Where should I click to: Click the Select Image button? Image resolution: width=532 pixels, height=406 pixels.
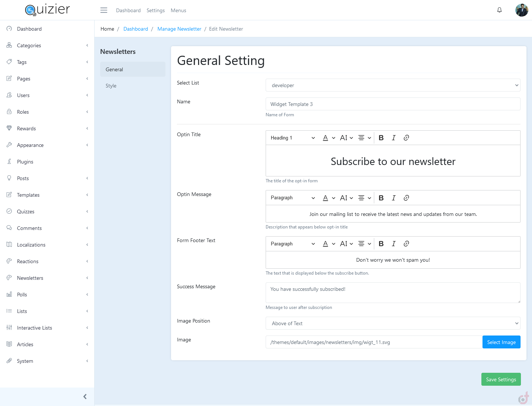pos(501,342)
